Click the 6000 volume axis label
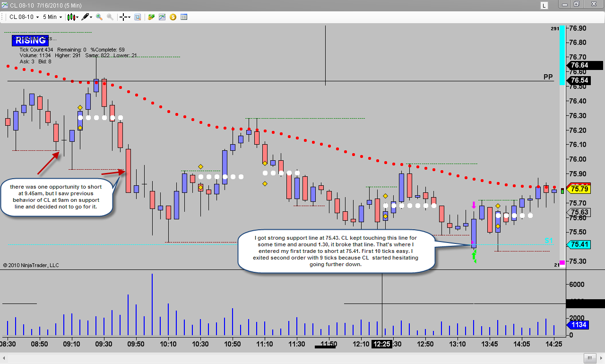605x364 pixels. (x=577, y=285)
